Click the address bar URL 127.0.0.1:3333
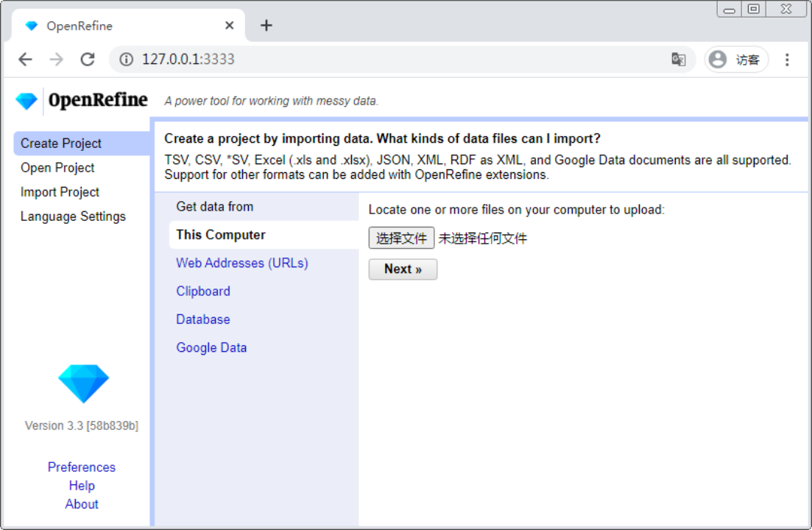 (x=188, y=60)
